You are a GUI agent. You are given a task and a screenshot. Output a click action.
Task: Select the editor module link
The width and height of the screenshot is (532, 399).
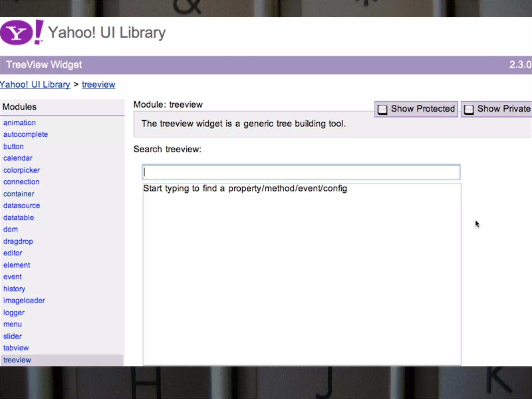13,253
